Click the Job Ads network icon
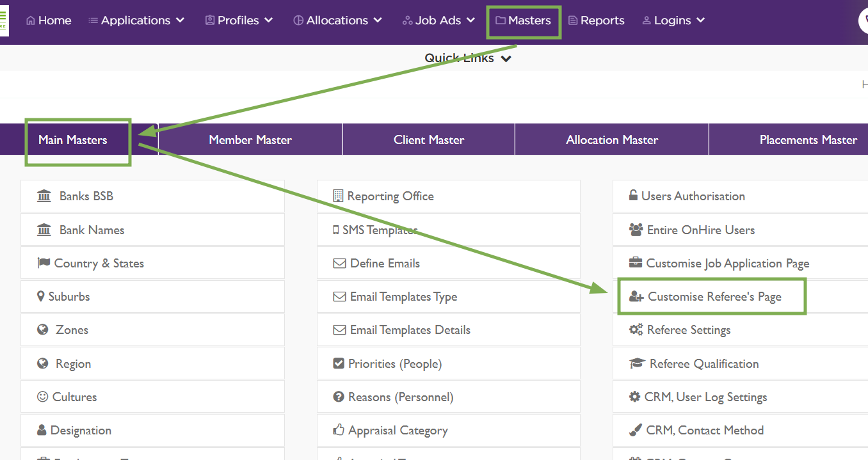The height and width of the screenshot is (460, 868). [407, 20]
